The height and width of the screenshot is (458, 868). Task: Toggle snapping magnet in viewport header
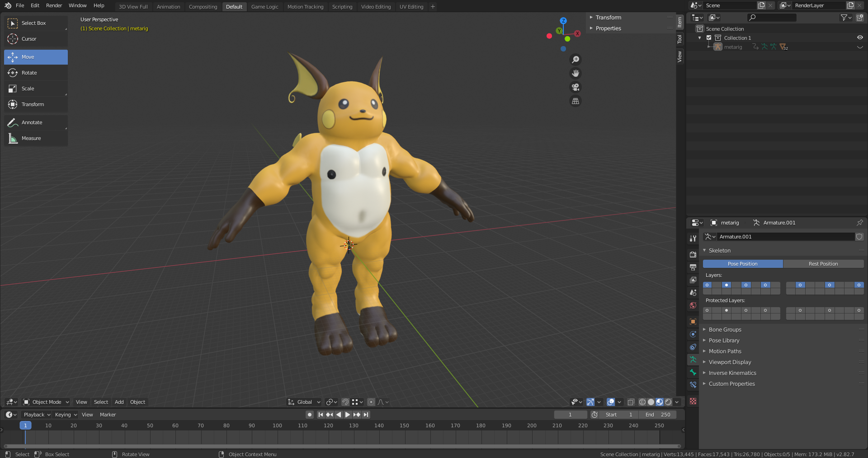coord(345,402)
